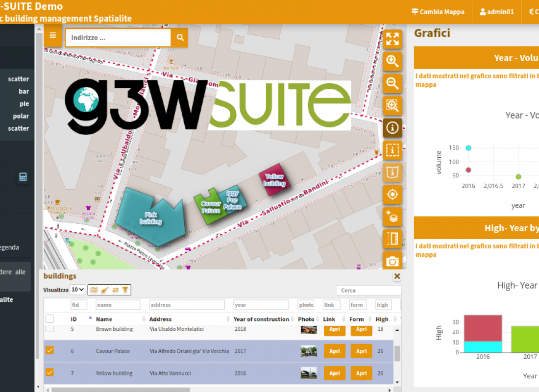Sort table by Photo column

308,319
